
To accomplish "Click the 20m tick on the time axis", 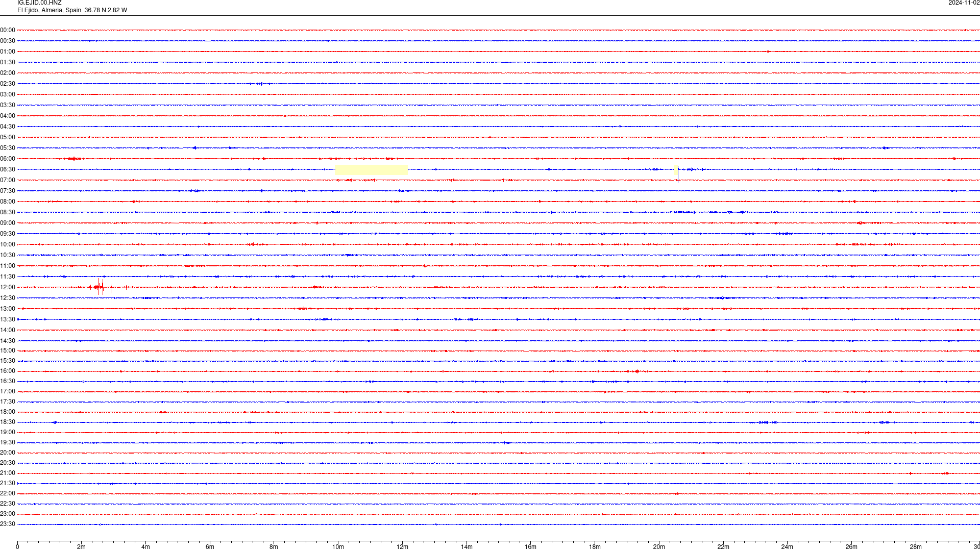I will pyautogui.click(x=659, y=546).
